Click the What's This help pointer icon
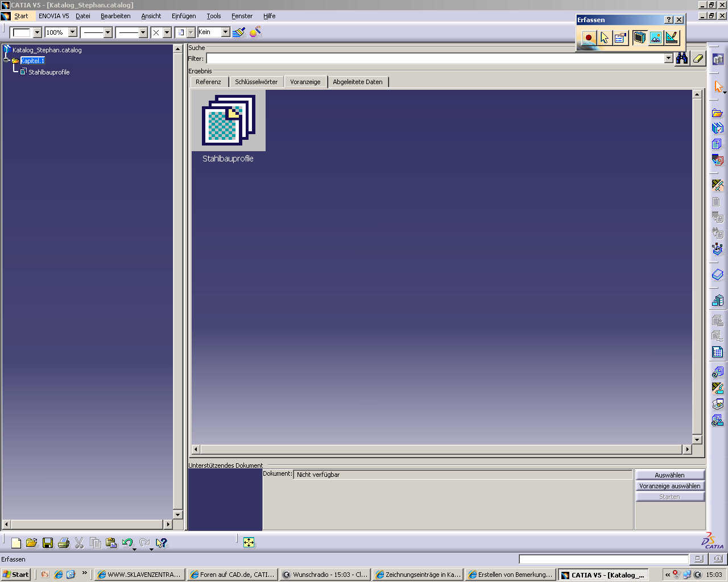Viewport: 728px width, 582px height. coord(162,543)
